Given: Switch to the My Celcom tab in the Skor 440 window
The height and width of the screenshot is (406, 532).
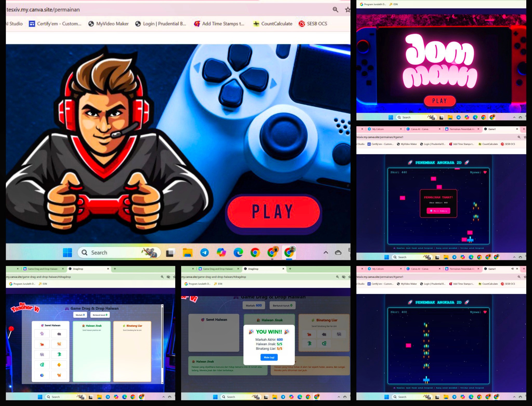Looking at the screenshot, I should [x=385, y=129].
